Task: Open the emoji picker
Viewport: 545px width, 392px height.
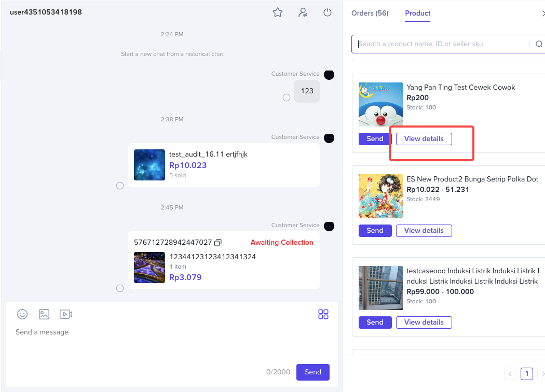Action: (x=22, y=314)
